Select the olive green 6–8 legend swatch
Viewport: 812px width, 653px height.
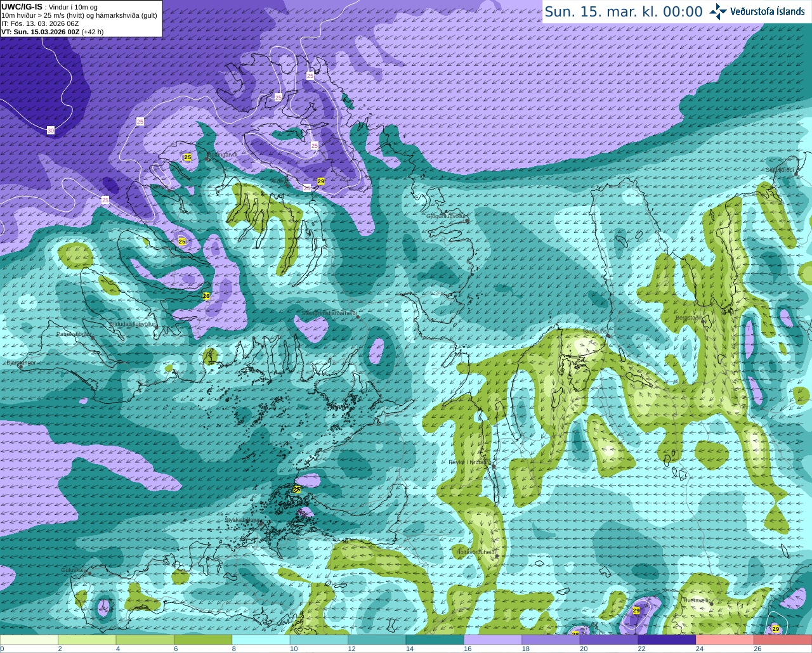tap(203, 640)
